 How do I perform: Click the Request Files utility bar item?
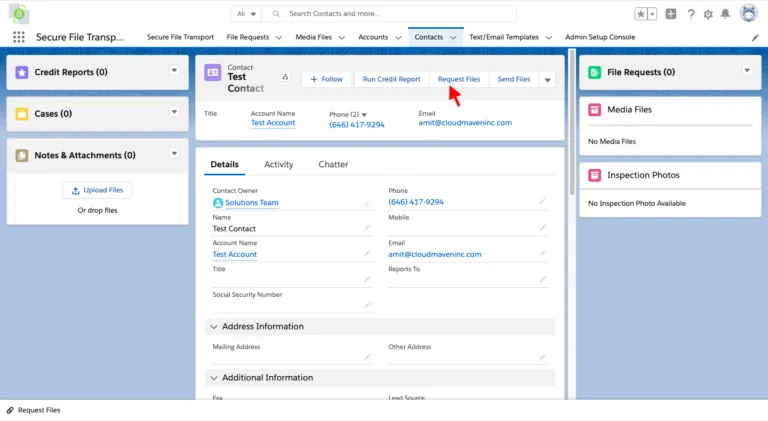tap(33, 410)
